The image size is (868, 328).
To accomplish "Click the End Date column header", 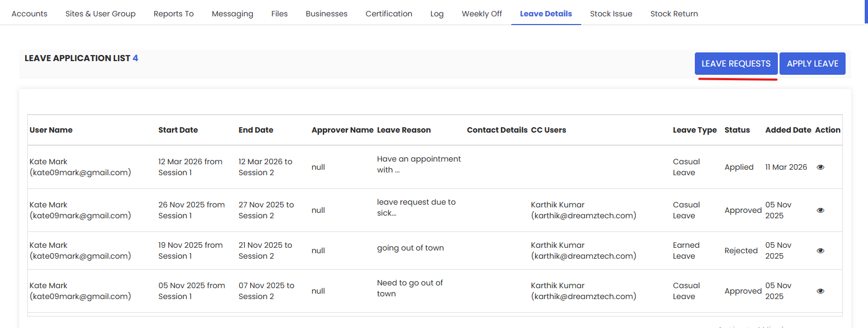I will coord(256,130).
